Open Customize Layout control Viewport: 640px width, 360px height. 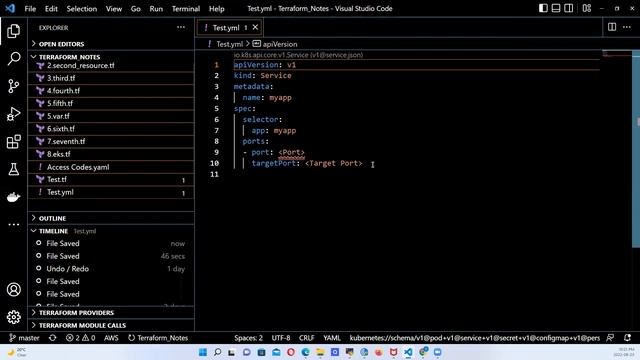coord(587,8)
